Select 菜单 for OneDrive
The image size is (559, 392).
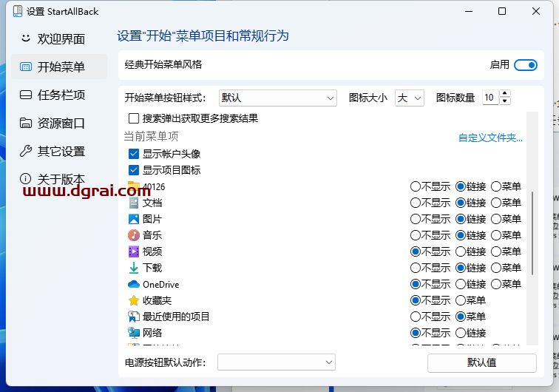click(x=496, y=284)
